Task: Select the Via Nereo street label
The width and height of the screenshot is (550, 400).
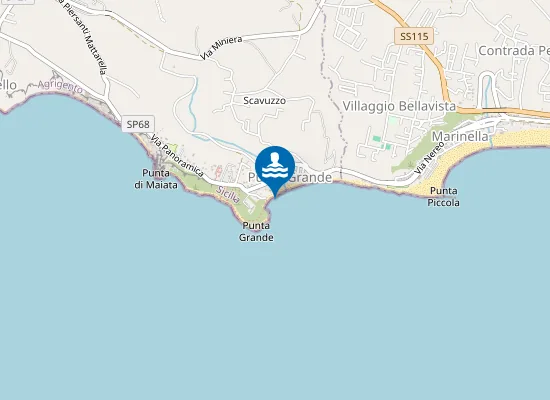Action: pyautogui.click(x=429, y=158)
